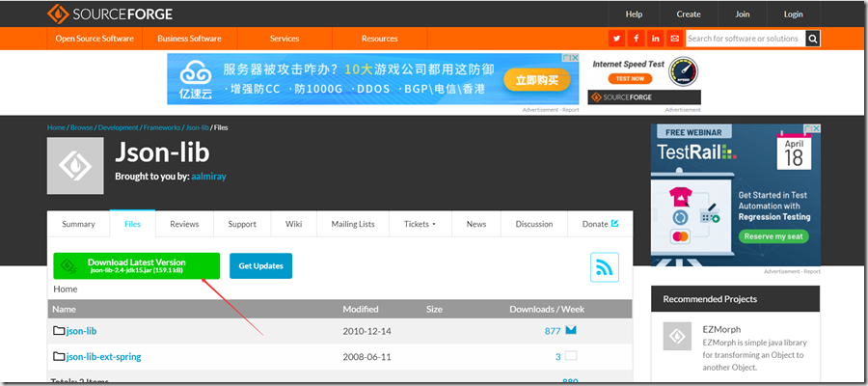The height and width of the screenshot is (386, 868).
Task: Click the Get Updates button
Action: (260, 265)
